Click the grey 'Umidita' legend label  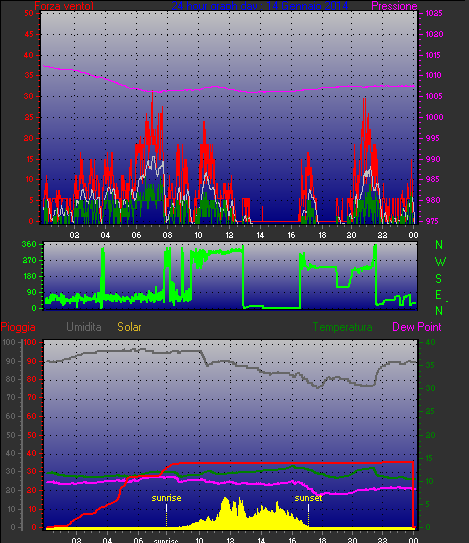pos(84,327)
